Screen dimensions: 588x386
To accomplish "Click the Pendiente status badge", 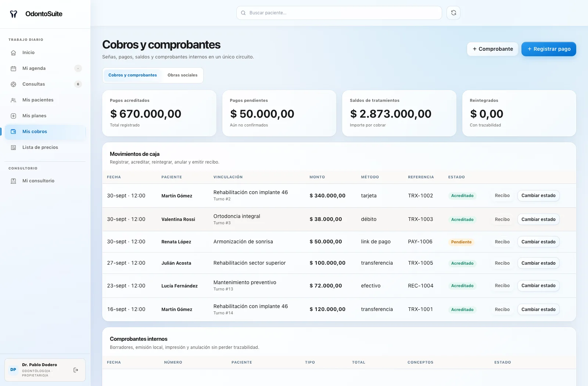I will tap(461, 242).
